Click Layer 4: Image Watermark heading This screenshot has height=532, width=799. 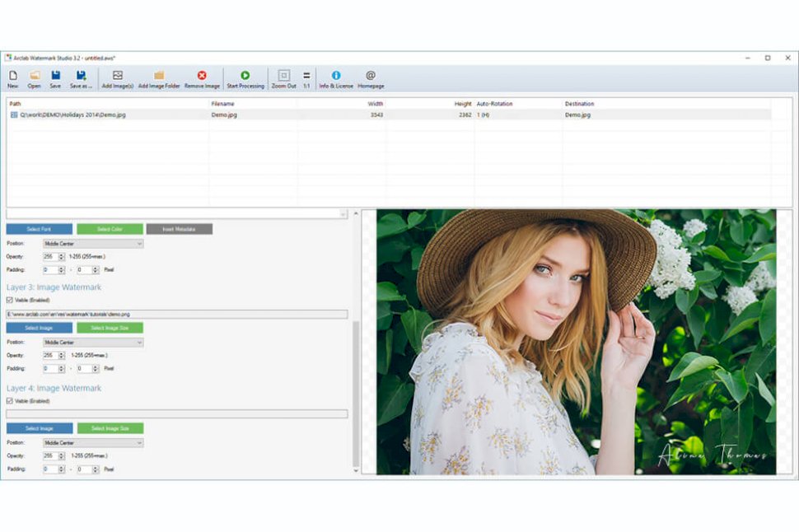(x=54, y=389)
